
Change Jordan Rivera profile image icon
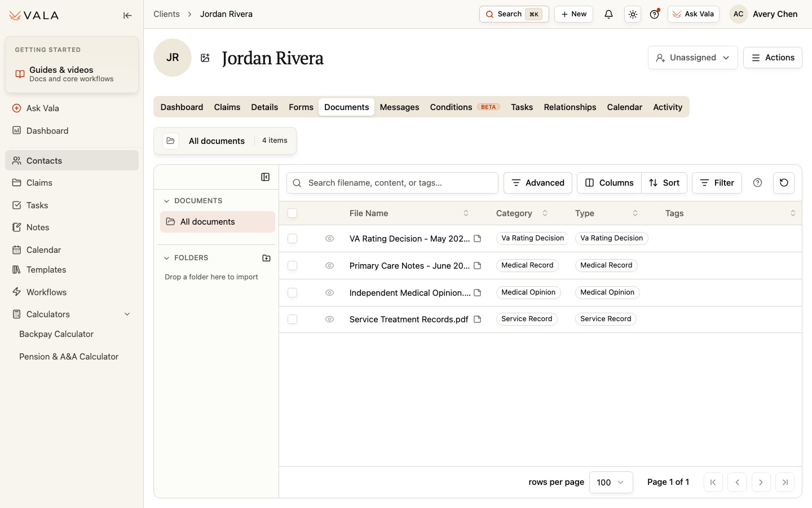(x=205, y=58)
